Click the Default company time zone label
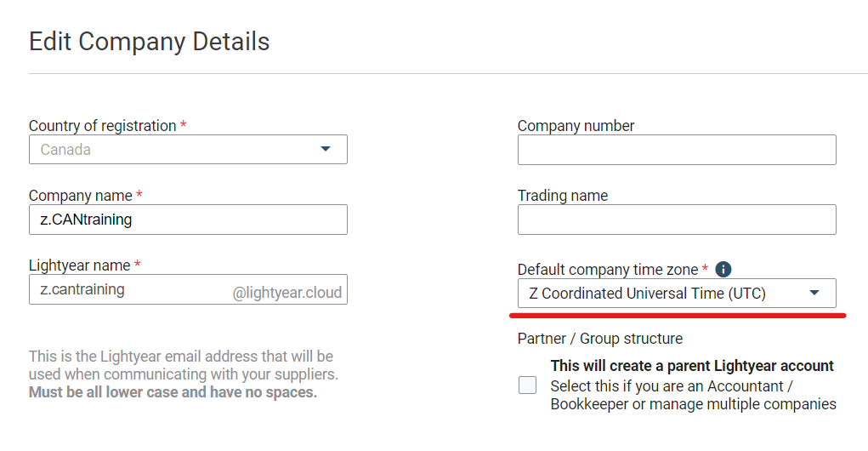 point(607,270)
